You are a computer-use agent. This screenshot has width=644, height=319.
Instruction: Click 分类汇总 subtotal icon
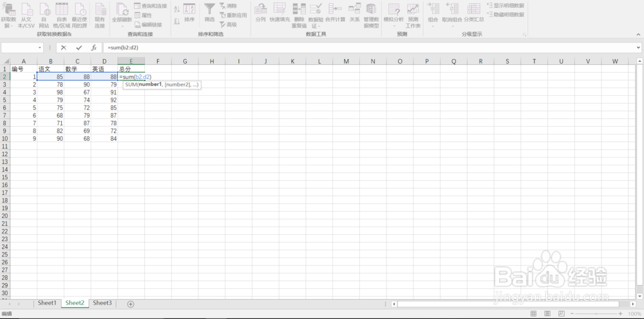click(x=474, y=12)
